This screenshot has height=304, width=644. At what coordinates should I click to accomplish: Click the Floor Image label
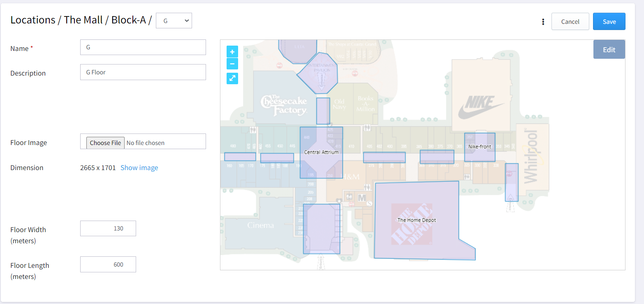pyautogui.click(x=29, y=143)
